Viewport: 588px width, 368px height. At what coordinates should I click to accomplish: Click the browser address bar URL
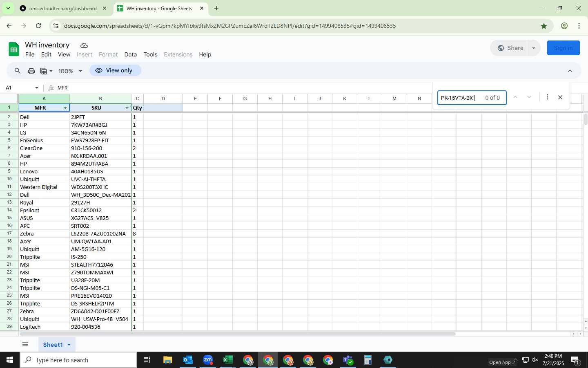tap(230, 26)
